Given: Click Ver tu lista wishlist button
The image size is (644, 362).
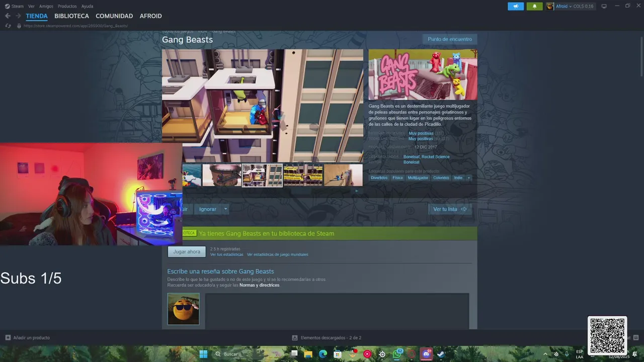Looking at the screenshot, I should tap(450, 209).
